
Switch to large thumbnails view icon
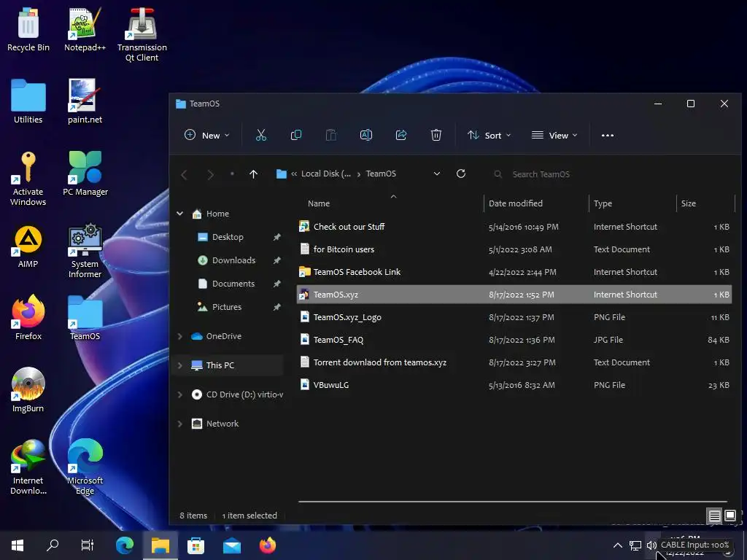point(730,516)
